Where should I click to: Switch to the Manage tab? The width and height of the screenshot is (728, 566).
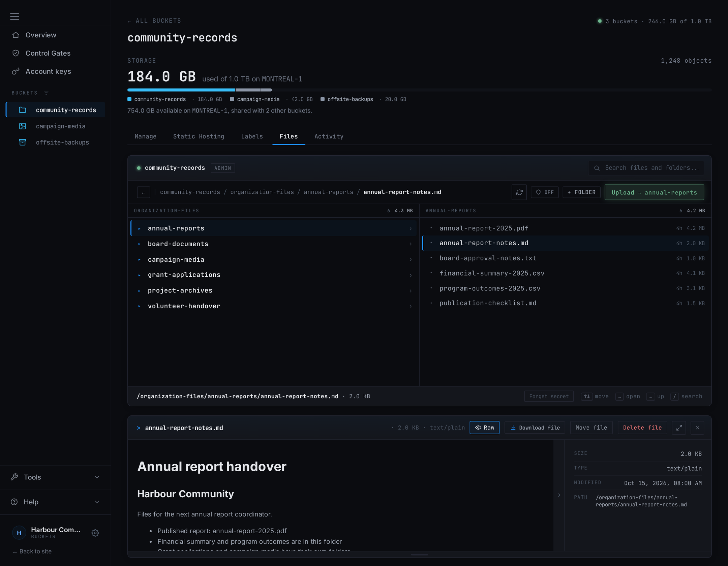click(146, 136)
